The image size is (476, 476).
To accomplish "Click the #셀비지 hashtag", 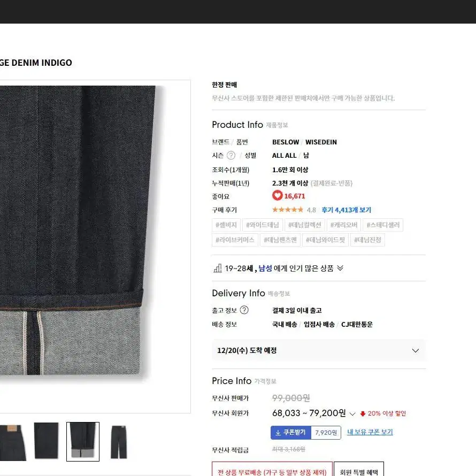I will [x=226, y=225].
